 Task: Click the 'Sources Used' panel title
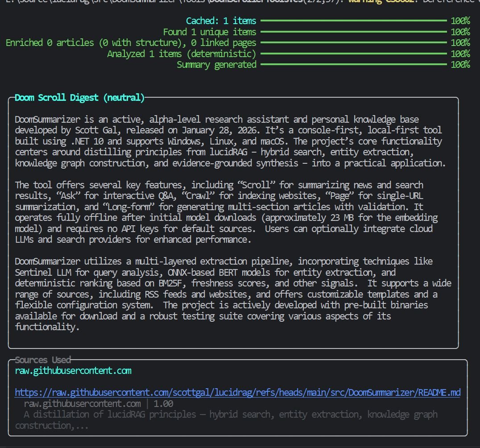[43, 360]
